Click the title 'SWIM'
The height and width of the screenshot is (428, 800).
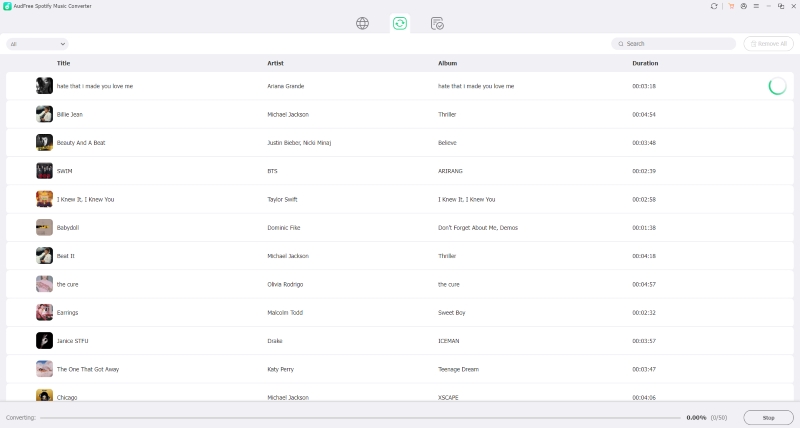click(x=64, y=171)
